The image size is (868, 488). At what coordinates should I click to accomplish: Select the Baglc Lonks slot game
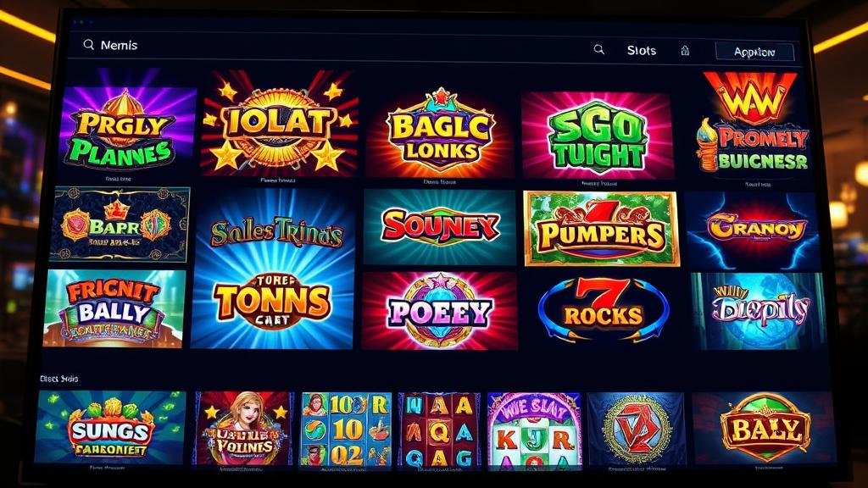coord(440,133)
